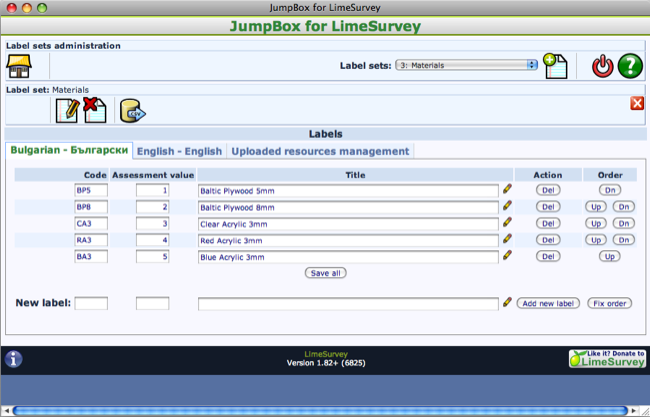Click the New label title field
650x417 pixels.
pos(348,304)
